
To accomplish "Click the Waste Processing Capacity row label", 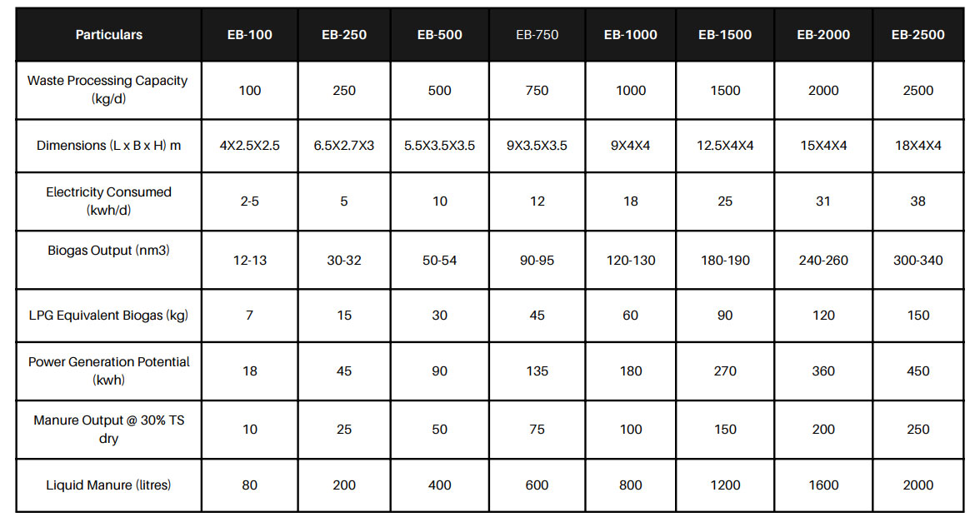I will click(x=107, y=90).
